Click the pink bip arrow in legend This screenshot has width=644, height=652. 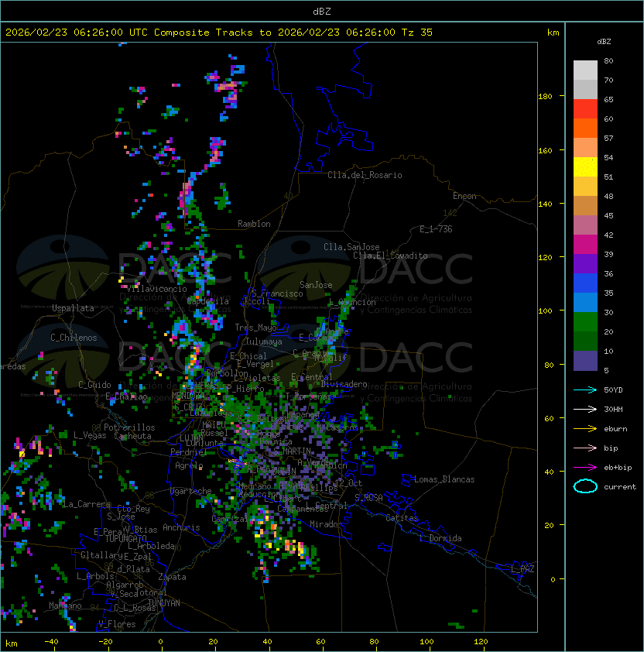(585, 448)
